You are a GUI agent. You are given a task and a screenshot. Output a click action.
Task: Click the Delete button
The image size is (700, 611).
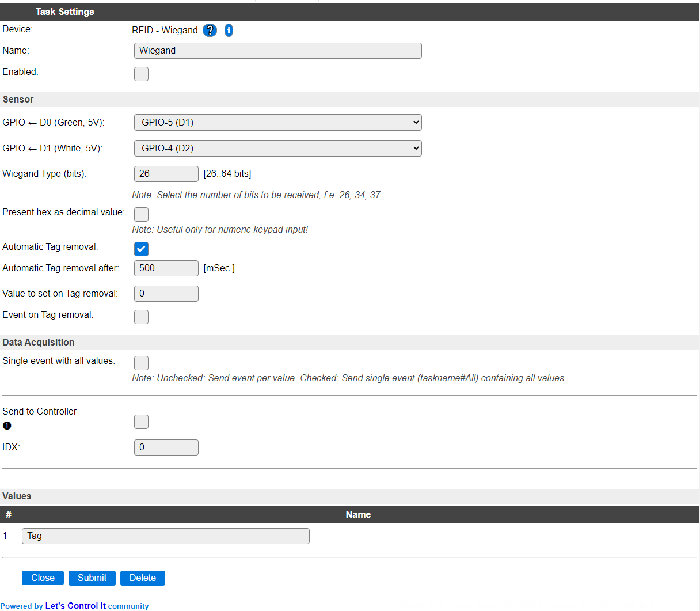tap(143, 578)
